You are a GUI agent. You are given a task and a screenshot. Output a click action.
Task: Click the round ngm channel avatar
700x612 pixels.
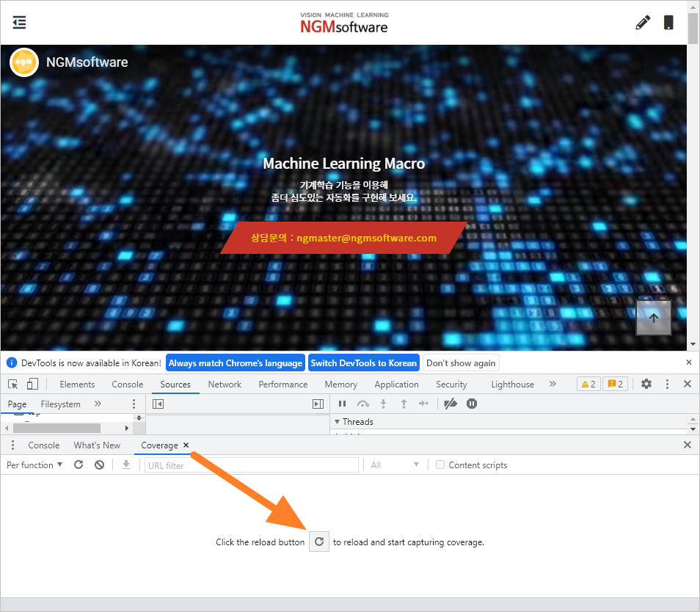point(23,62)
